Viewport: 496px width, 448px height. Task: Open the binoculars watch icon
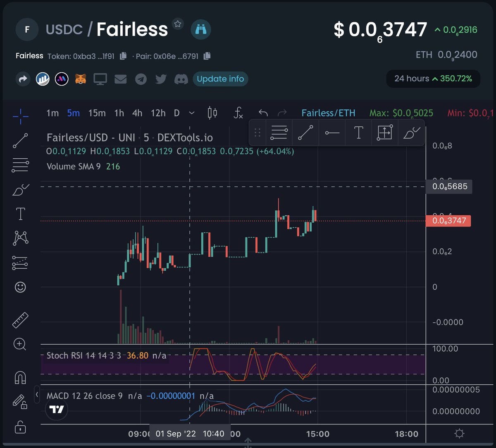click(201, 30)
